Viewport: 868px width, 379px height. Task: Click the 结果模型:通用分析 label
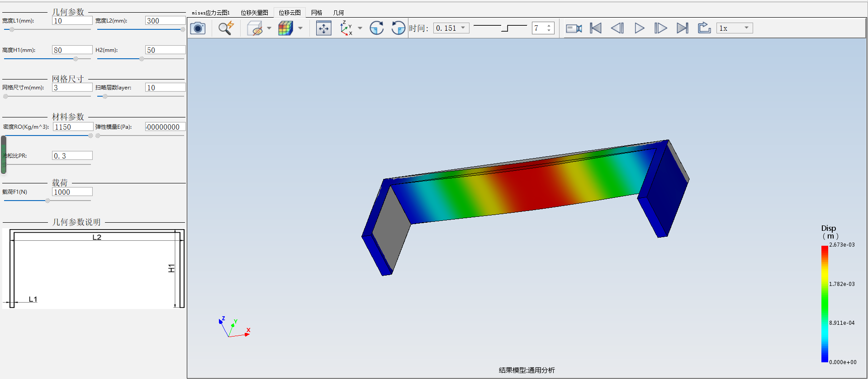(526, 370)
